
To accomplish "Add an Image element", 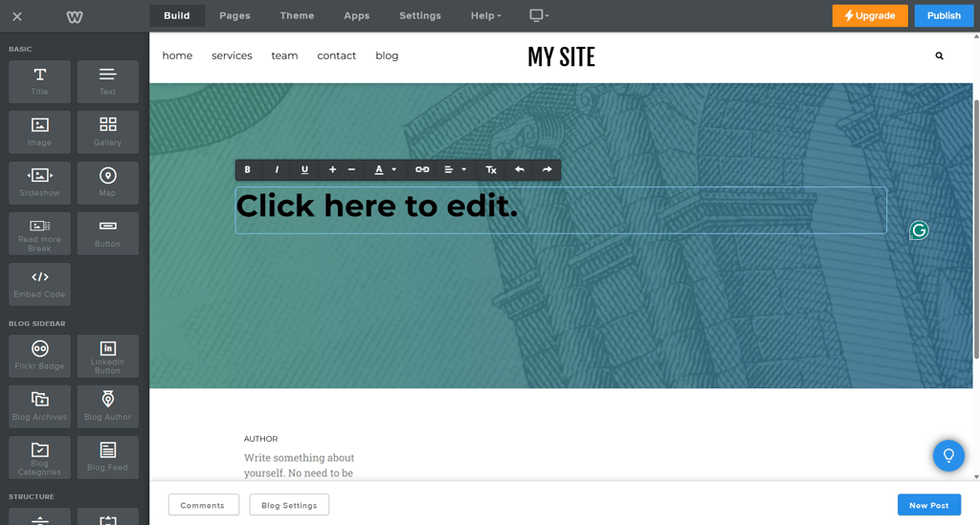I will (x=39, y=132).
